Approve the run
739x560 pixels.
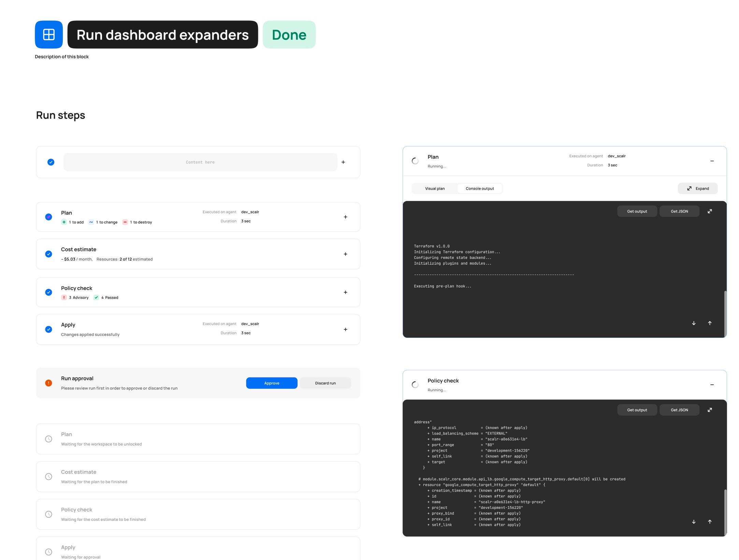point(272,383)
